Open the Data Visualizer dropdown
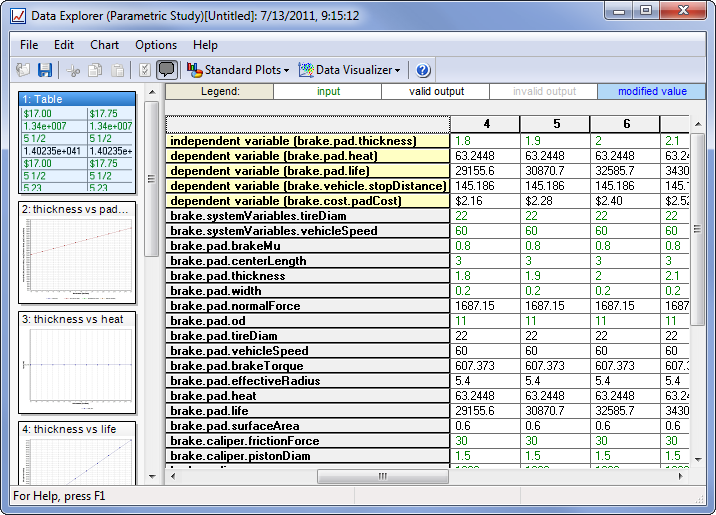The image size is (716, 515). tap(350, 70)
